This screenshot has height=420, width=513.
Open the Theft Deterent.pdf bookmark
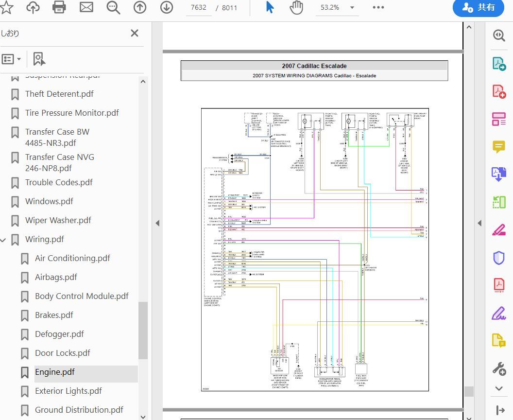59,94
